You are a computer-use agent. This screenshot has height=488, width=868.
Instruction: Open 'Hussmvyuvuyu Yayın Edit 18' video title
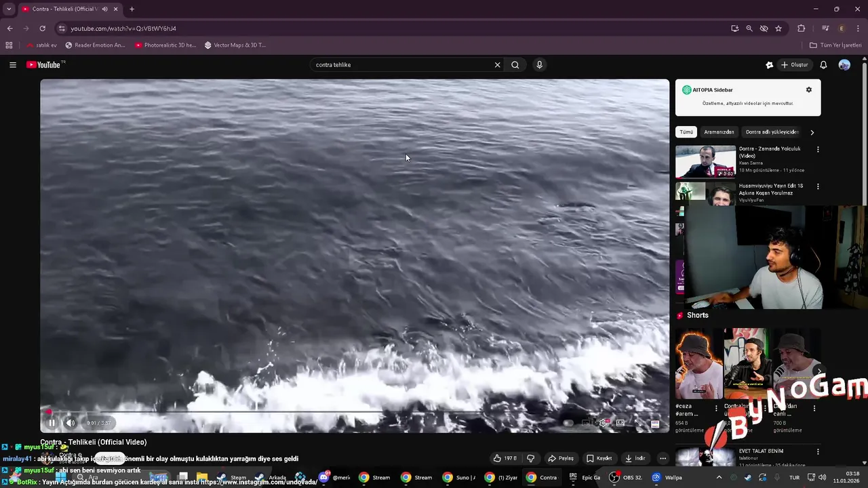tap(771, 189)
